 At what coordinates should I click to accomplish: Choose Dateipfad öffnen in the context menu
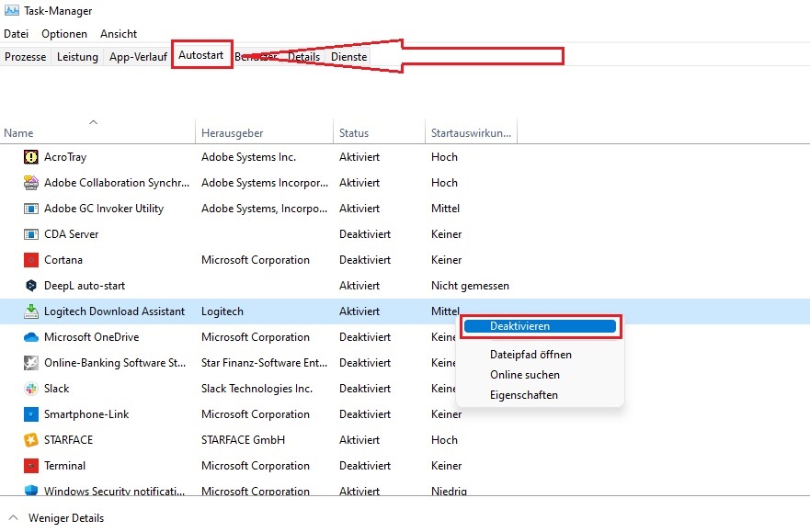[x=530, y=355]
